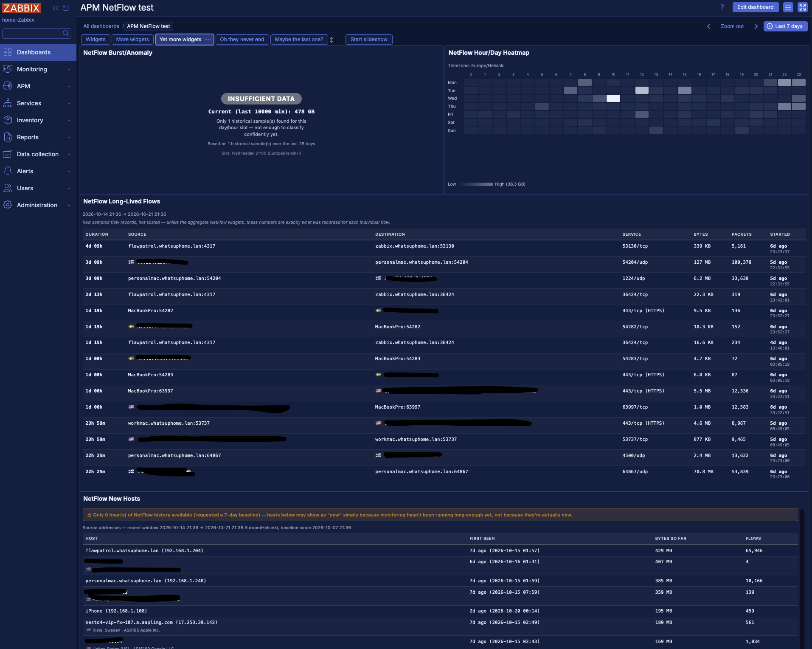Open the dashboard page list toggle arrows
Screen dimensions: 812x649
coord(332,40)
